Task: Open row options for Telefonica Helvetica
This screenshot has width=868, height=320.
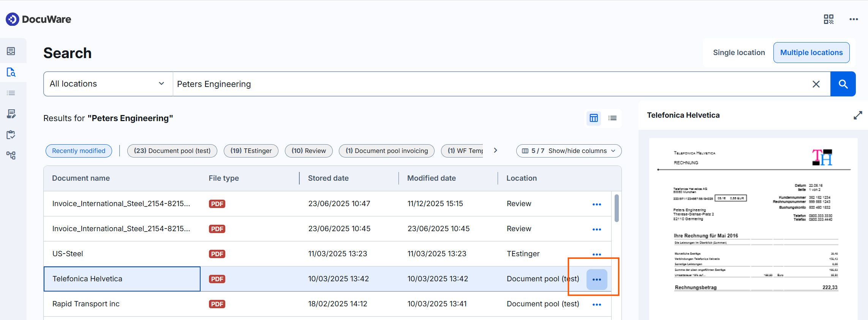Action: (597, 279)
